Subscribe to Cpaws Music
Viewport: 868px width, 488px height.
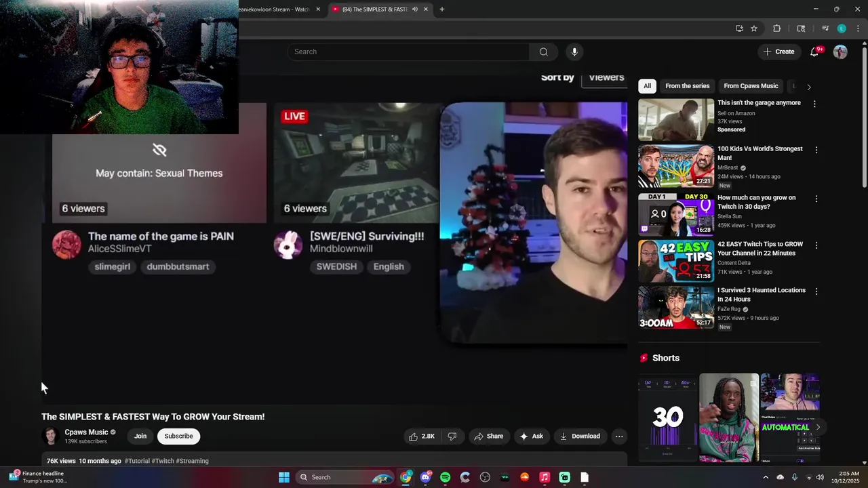[x=178, y=436]
